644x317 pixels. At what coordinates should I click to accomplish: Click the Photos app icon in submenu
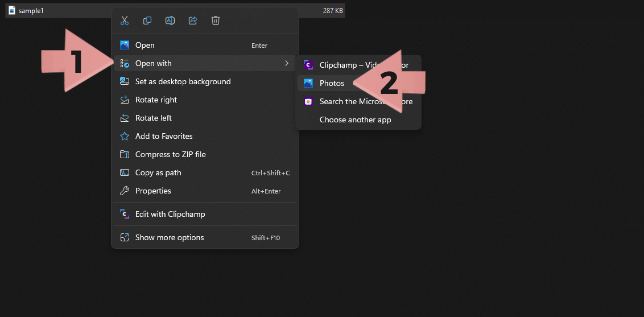(x=308, y=83)
